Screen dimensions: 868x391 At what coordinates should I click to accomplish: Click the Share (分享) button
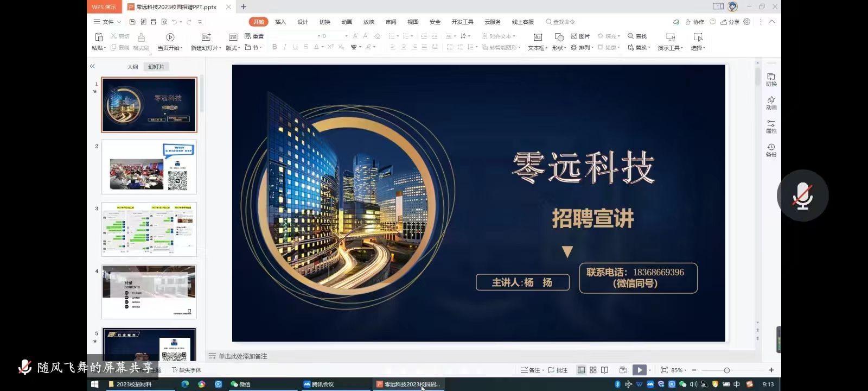730,22
